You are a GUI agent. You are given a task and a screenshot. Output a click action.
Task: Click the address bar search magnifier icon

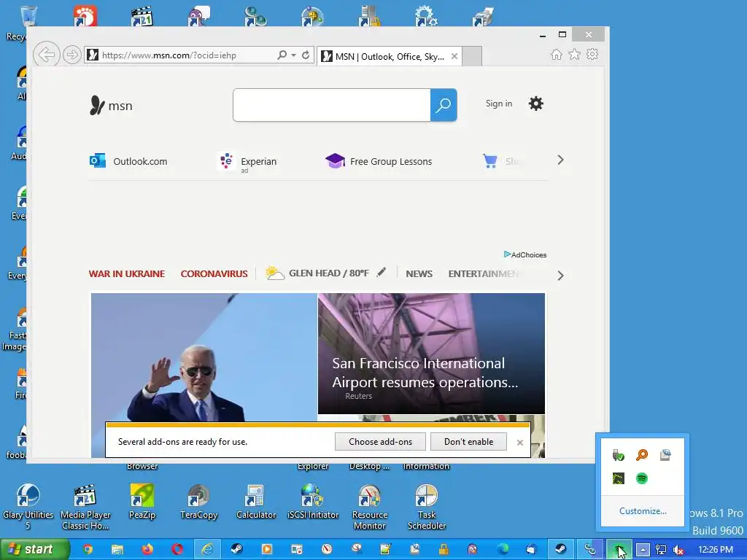(282, 55)
